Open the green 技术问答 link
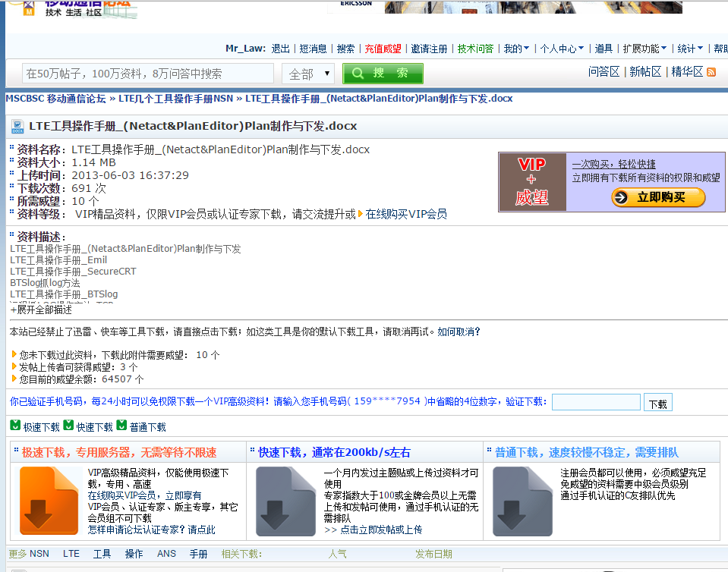The image size is (728, 572). pyautogui.click(x=475, y=49)
